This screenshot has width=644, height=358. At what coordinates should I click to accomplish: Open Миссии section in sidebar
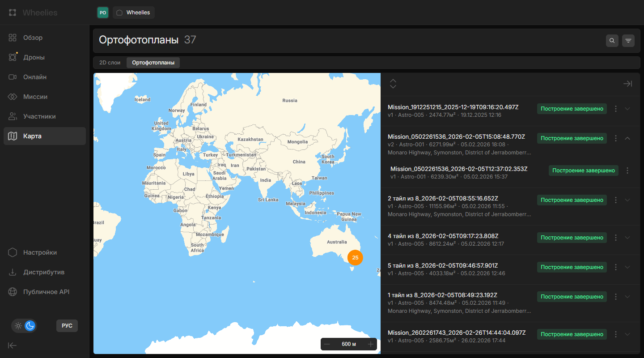pyautogui.click(x=35, y=97)
